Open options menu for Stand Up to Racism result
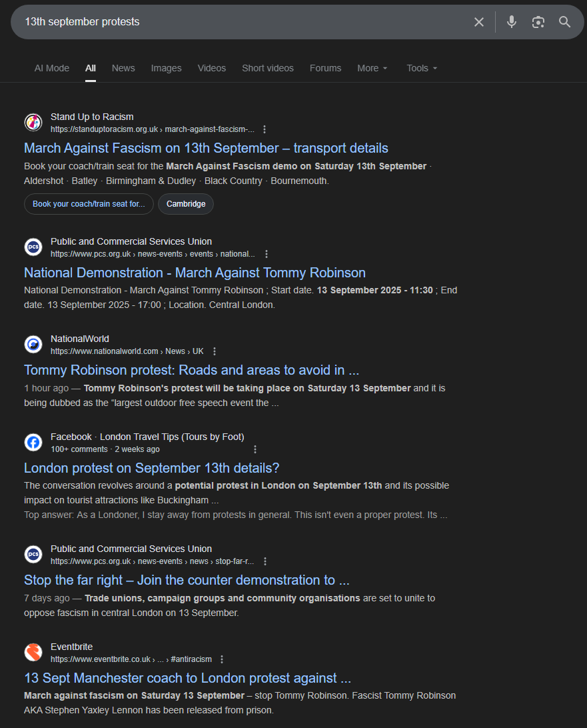 click(x=265, y=129)
